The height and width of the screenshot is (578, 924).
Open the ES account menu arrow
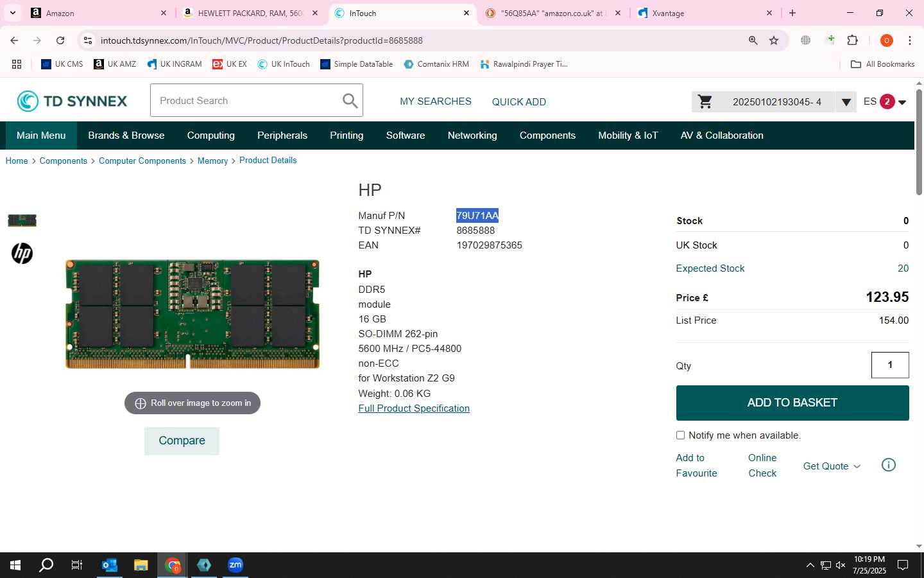tap(902, 102)
